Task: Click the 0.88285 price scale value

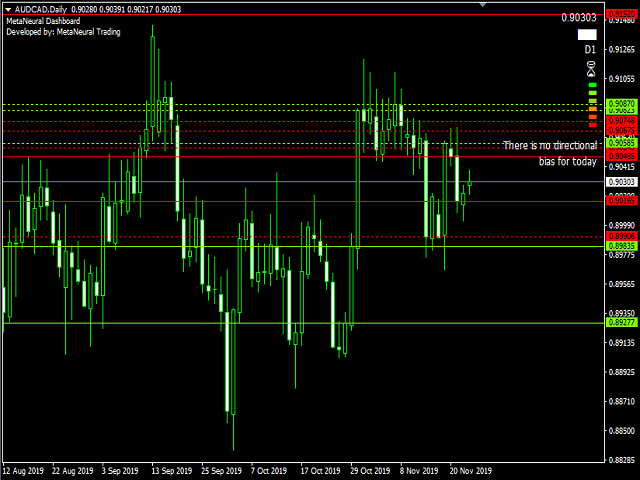Action: (622, 460)
